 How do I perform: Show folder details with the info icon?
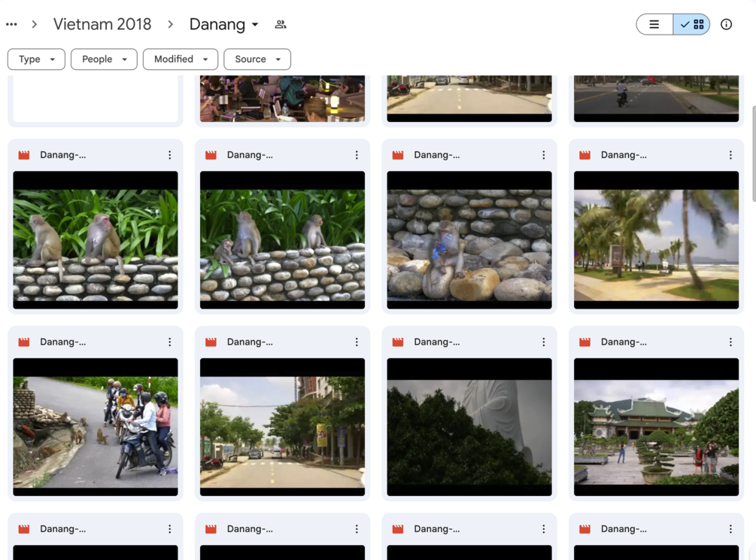click(726, 24)
